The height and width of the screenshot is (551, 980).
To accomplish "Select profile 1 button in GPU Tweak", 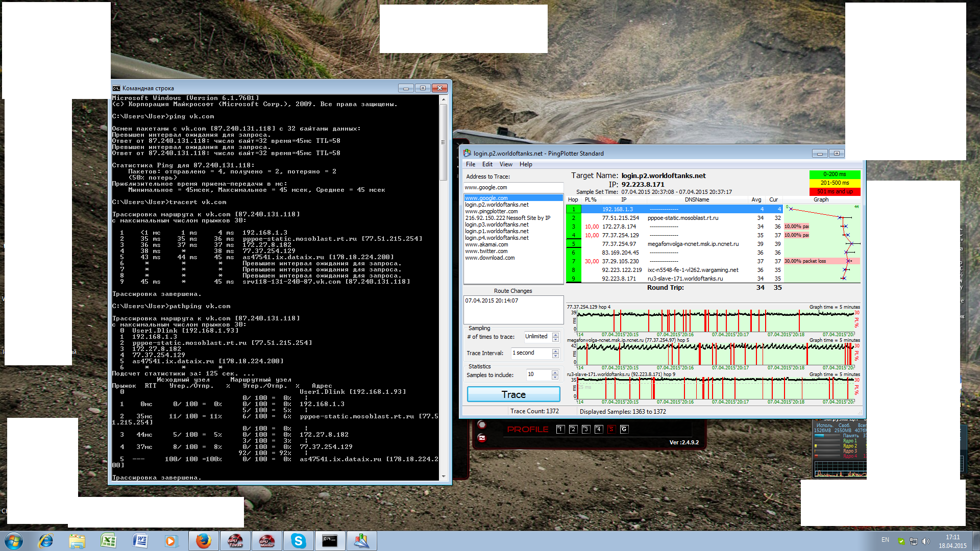I will click(x=560, y=429).
